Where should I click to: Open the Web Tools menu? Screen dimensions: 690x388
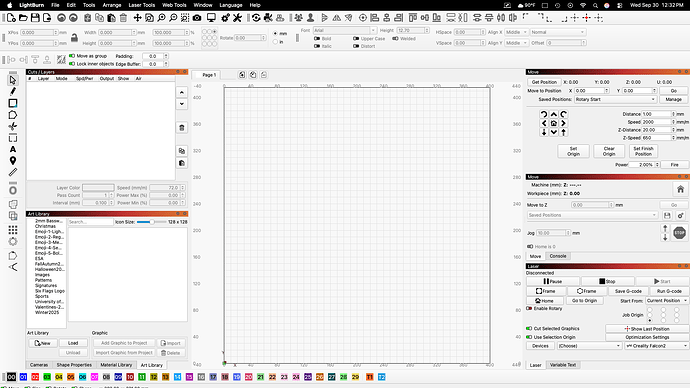(x=174, y=5)
